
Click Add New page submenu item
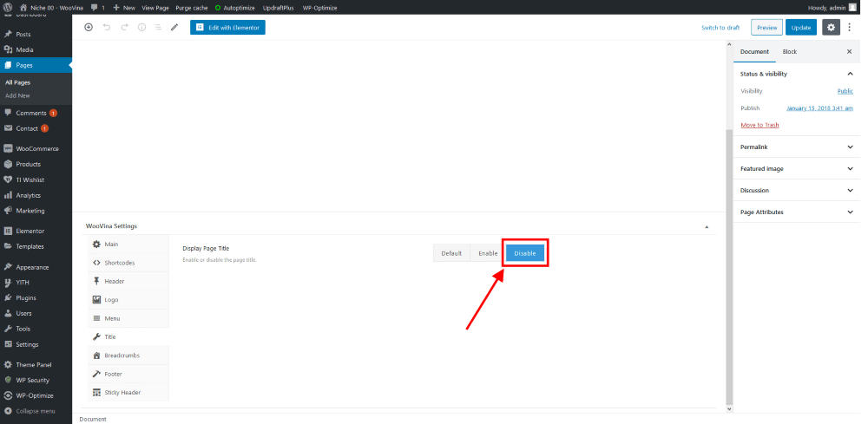pos(17,95)
